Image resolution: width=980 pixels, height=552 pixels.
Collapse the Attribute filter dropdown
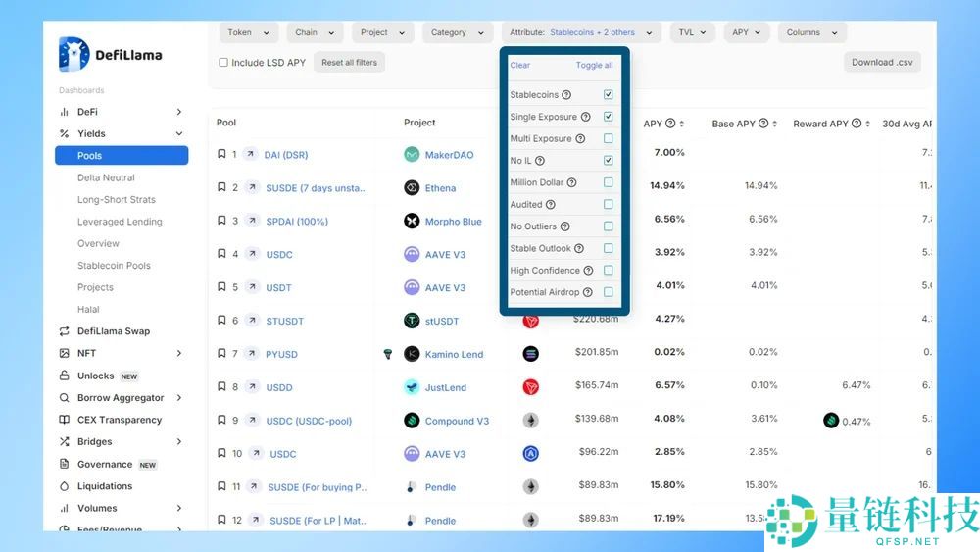pos(580,32)
